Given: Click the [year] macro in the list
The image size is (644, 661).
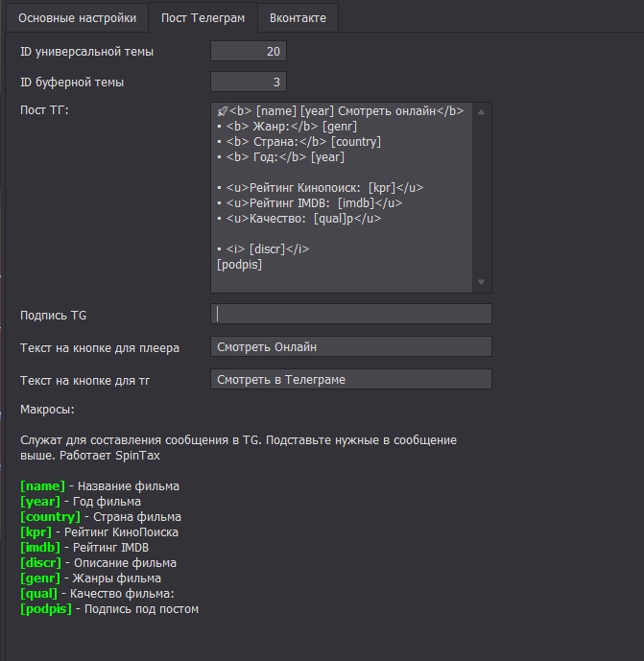Looking at the screenshot, I should tap(40, 502).
